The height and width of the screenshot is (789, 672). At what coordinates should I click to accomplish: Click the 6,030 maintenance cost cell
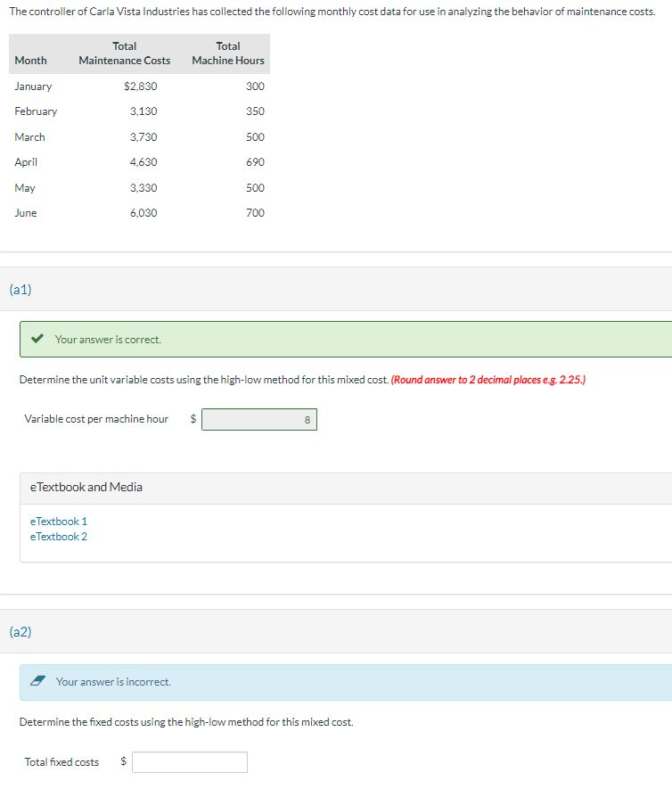pyautogui.click(x=143, y=213)
